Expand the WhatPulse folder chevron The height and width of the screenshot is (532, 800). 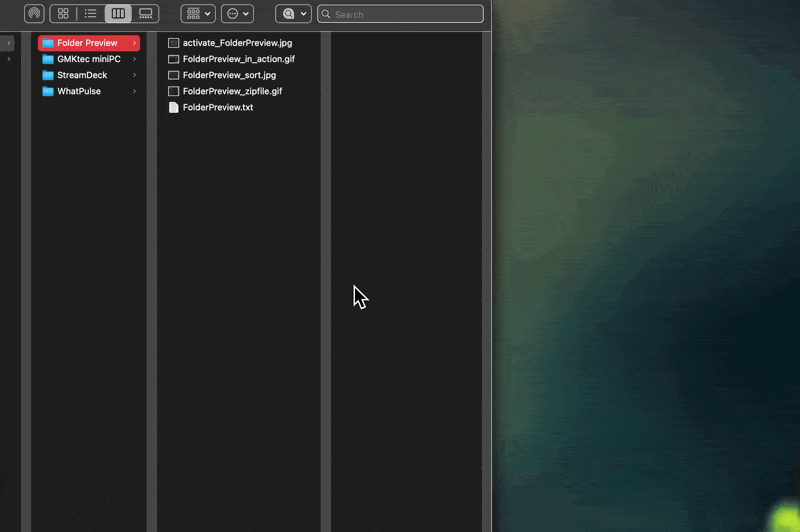pos(134,91)
